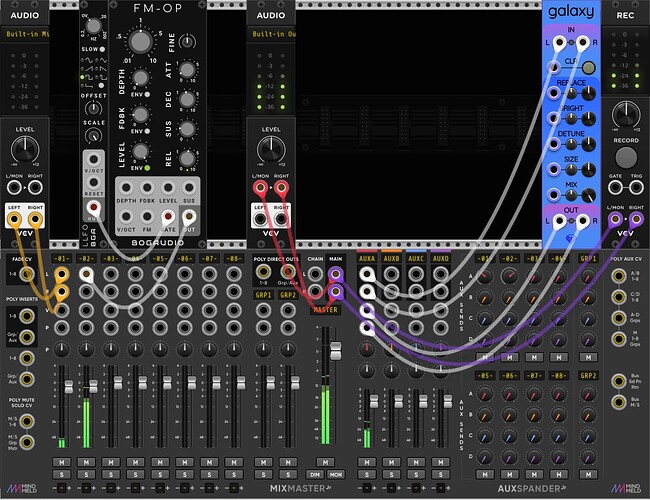The width and height of the screenshot is (650, 500).
Task: Click the LFO OFFSET knob
Action: tap(93, 109)
